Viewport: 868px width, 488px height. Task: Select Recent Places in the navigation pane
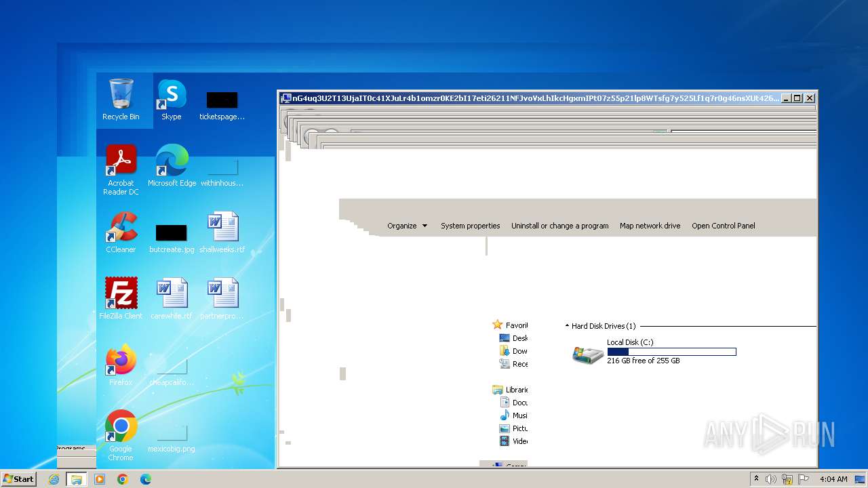click(x=513, y=364)
